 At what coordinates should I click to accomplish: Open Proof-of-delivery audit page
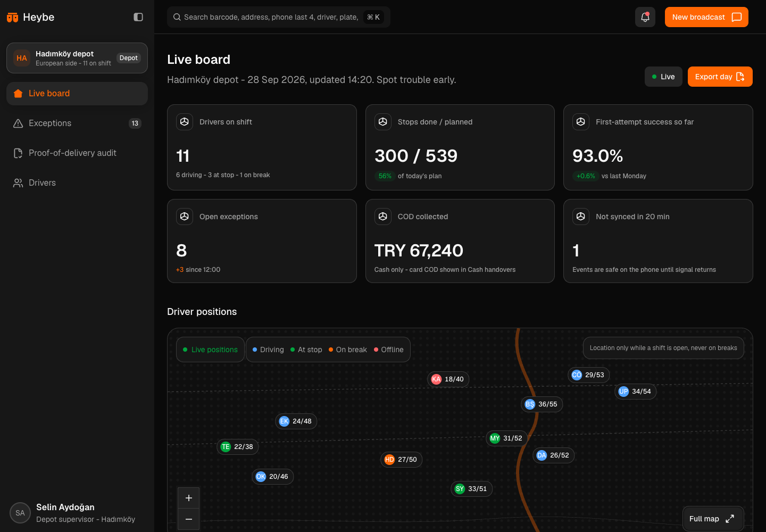point(77,153)
